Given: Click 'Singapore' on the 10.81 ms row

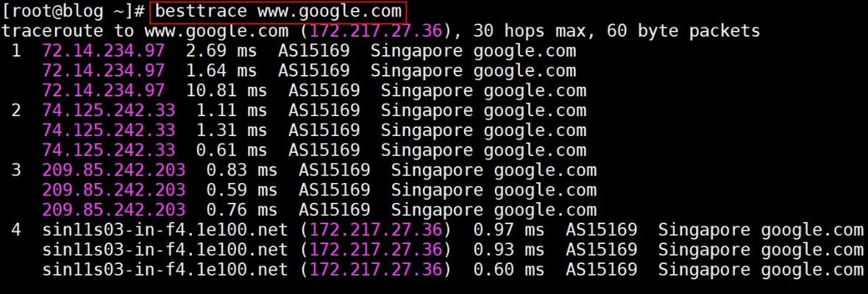Looking at the screenshot, I should 427,90.
